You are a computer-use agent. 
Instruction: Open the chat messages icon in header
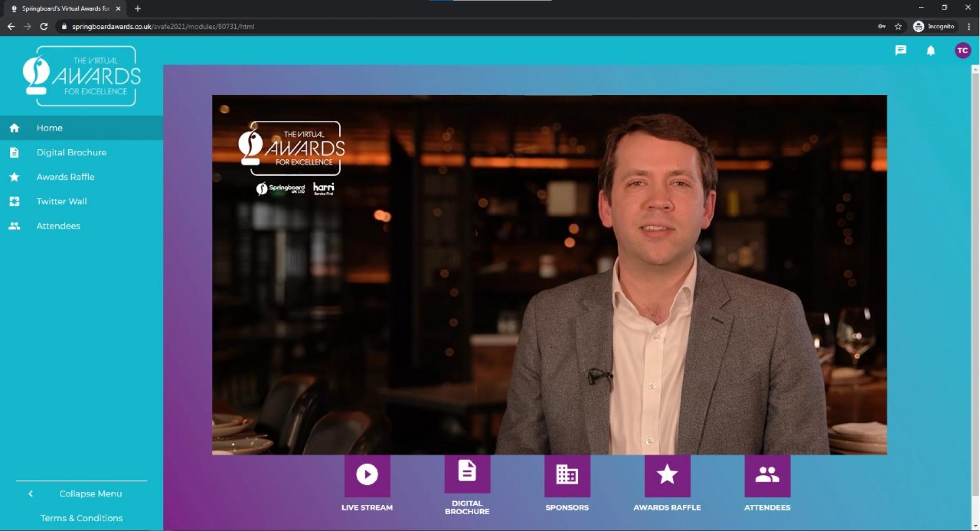point(900,50)
